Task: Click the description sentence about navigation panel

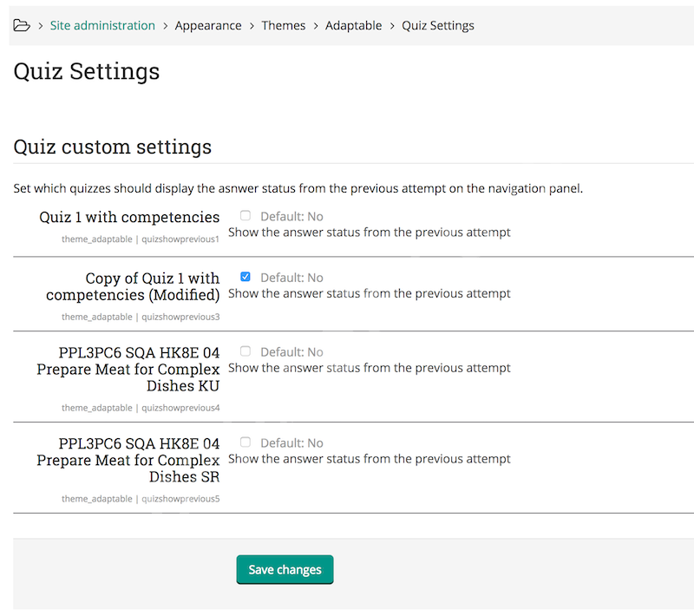Action: click(298, 188)
